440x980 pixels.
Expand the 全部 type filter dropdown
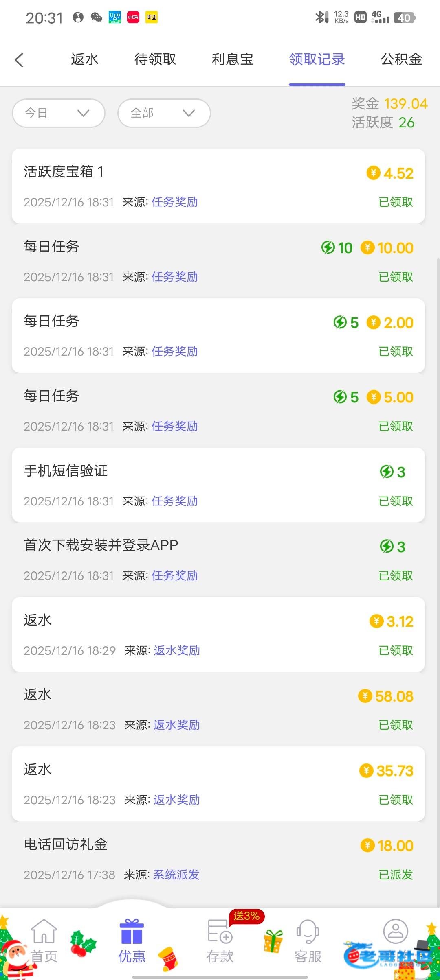tap(164, 113)
